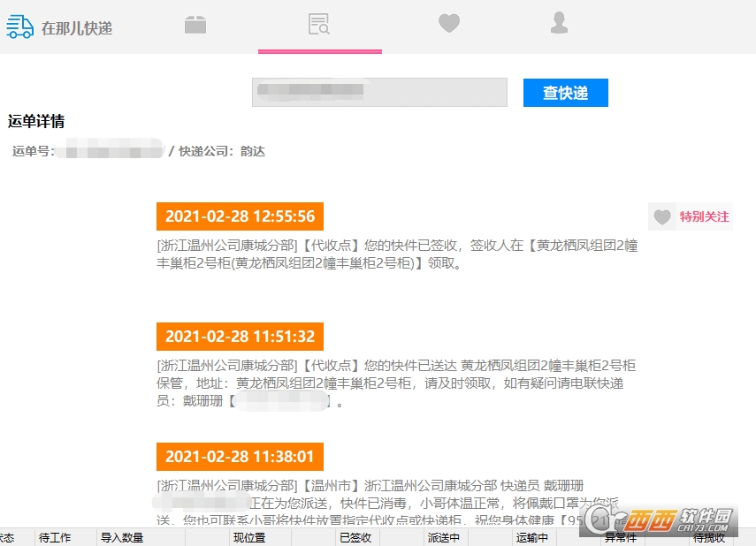Open the package box tab icon

[x=195, y=25]
